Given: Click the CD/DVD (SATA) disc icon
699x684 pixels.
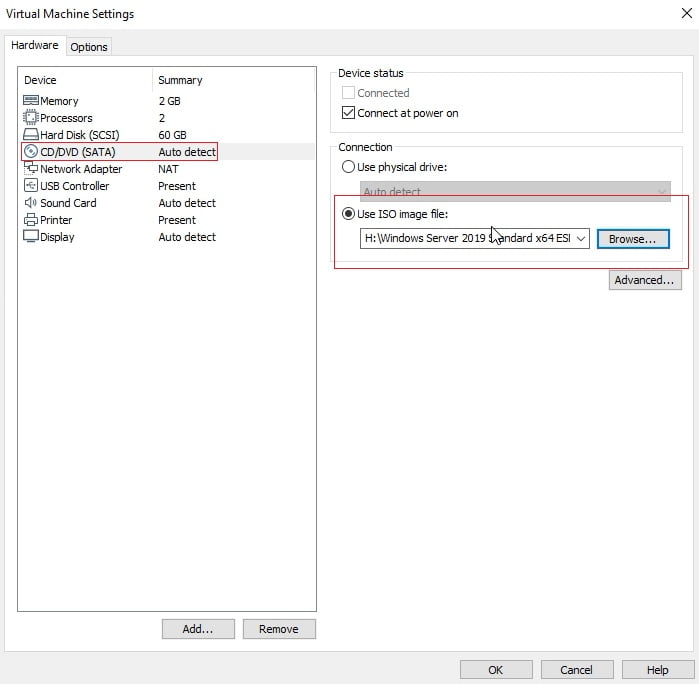Looking at the screenshot, I should (31, 151).
